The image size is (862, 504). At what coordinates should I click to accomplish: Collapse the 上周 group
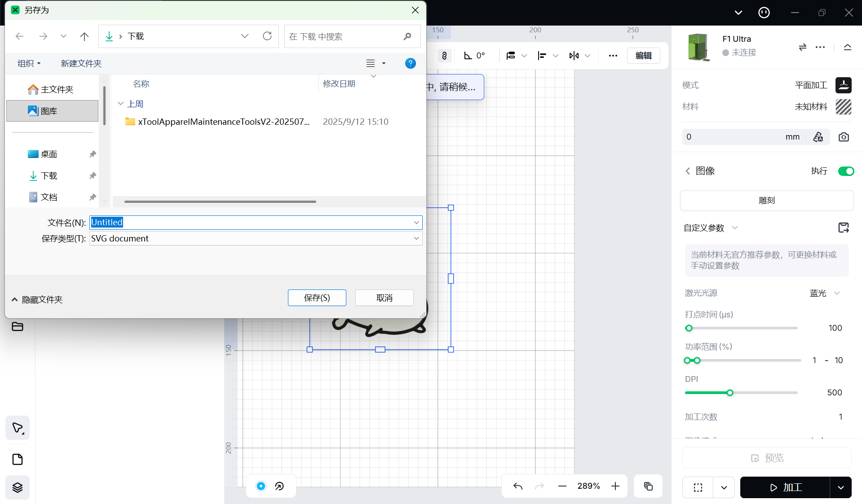click(120, 104)
